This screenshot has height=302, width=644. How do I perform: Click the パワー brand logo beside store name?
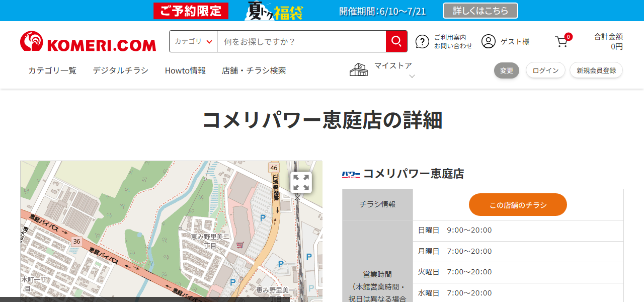tap(351, 175)
